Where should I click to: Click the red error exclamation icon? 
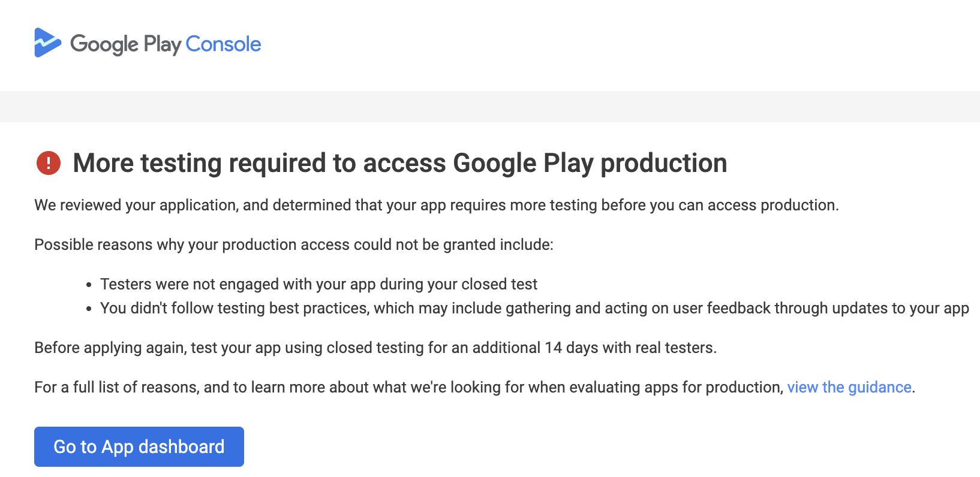49,163
